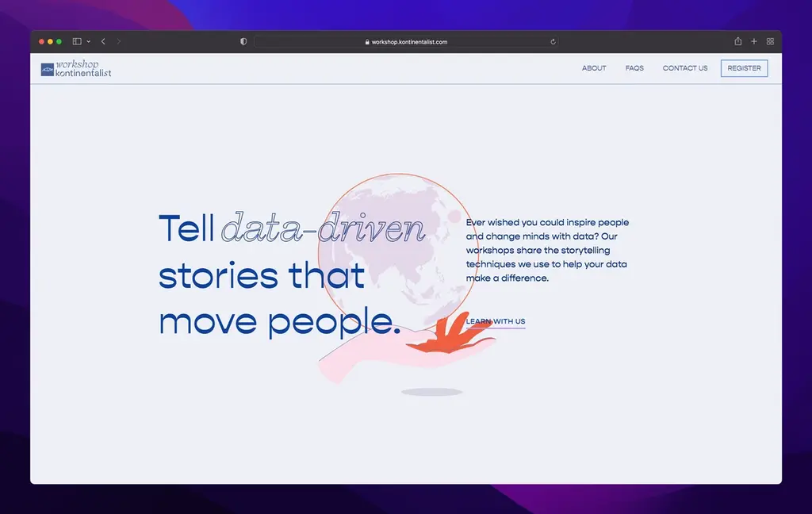Click the Safari sidebar toggle icon
812x514 pixels.
[77, 41]
